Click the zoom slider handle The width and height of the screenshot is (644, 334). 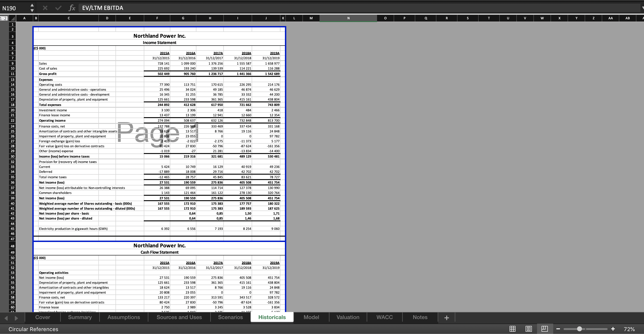click(579, 329)
